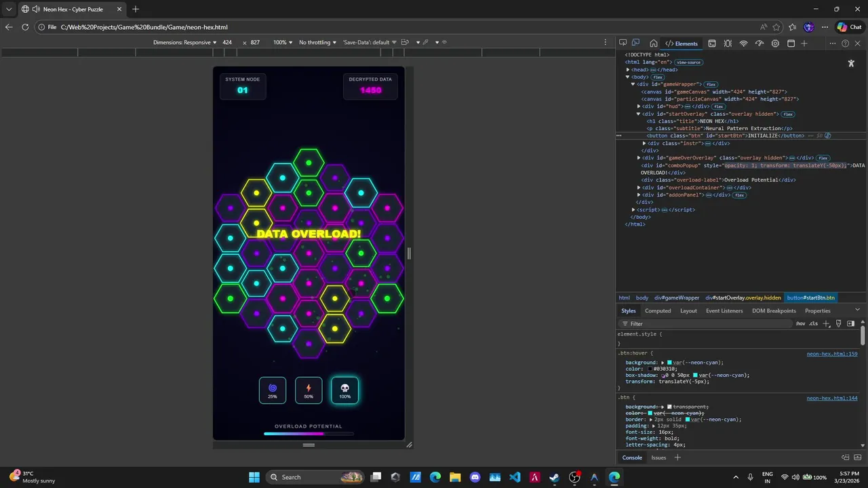Open the Event Listeners tab
The image size is (868, 488).
coord(724,310)
